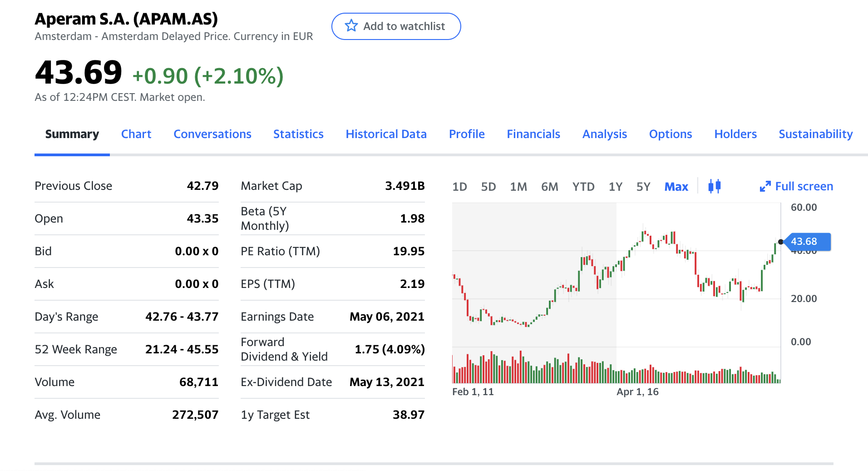Click the Market Cap value 3.491B
This screenshot has width=868, height=471.
(405, 186)
